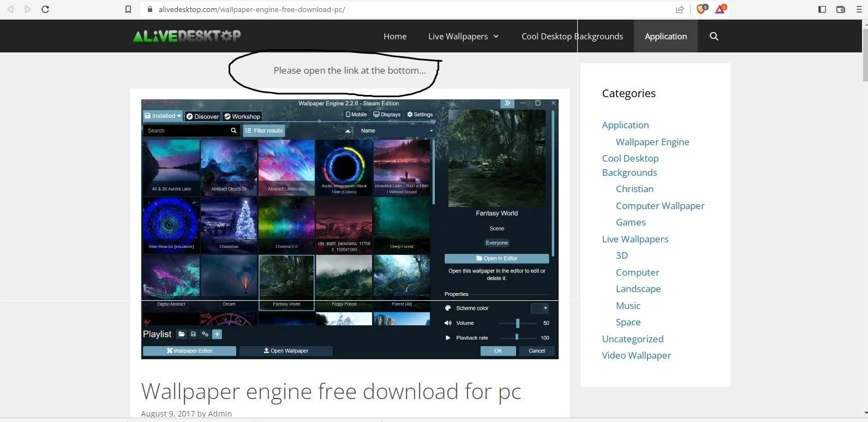Viewport: 868px width, 422px height.
Task: Click the browser back arrow
Action: point(10,9)
